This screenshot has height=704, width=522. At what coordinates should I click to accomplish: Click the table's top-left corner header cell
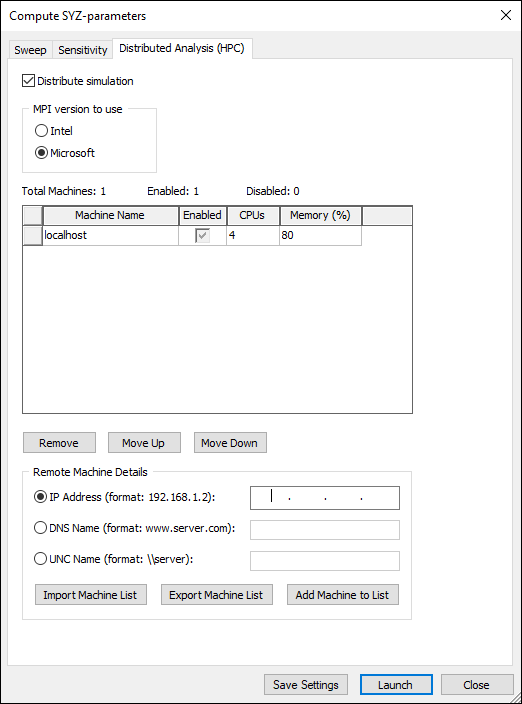33,215
